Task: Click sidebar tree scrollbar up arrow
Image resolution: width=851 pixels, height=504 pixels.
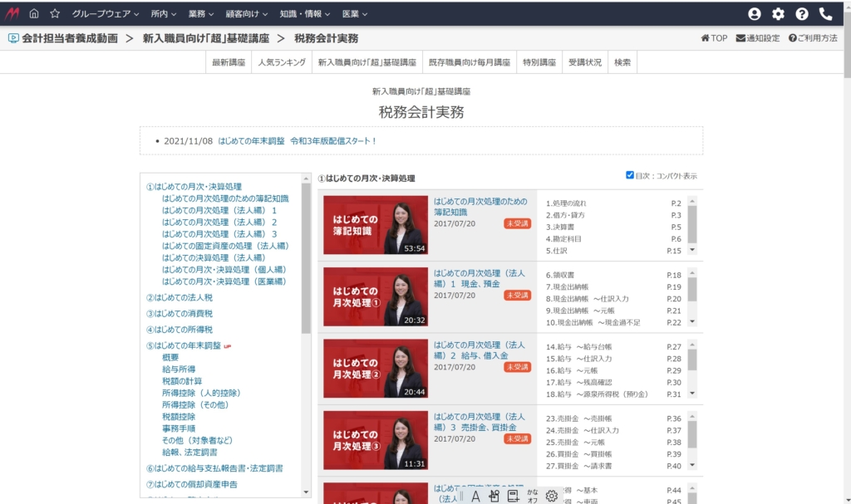Action: click(306, 179)
